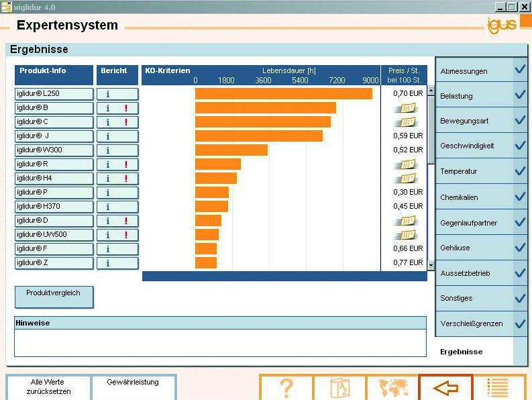The width and height of the screenshot is (532, 400).
Task: Open the Gehäuse step tab
Action: tap(481, 248)
